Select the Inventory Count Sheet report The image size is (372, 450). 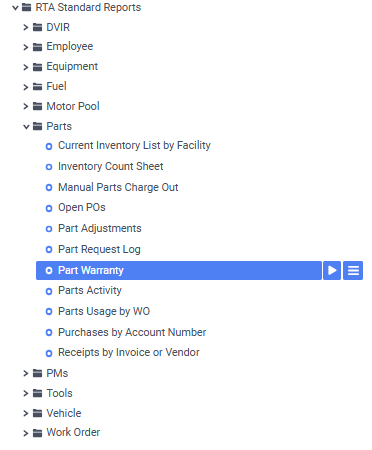point(111,166)
